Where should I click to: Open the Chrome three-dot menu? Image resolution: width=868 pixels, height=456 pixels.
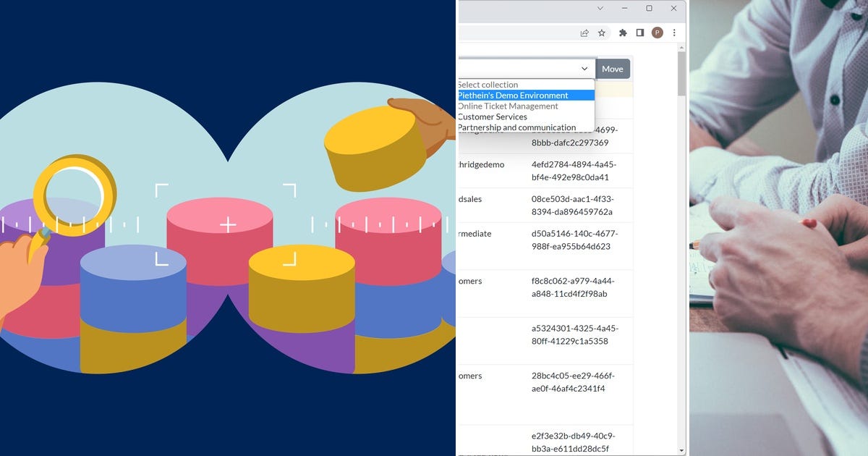coord(674,33)
